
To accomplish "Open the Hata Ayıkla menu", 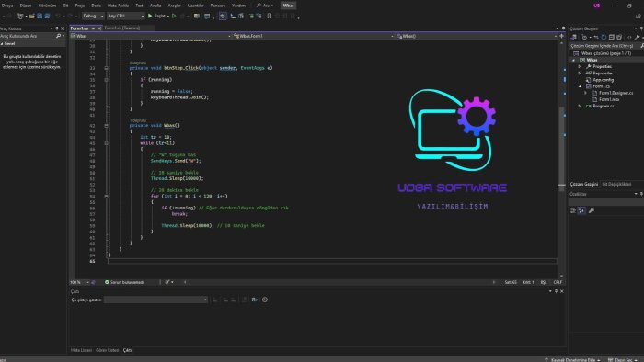I will (x=118, y=6).
